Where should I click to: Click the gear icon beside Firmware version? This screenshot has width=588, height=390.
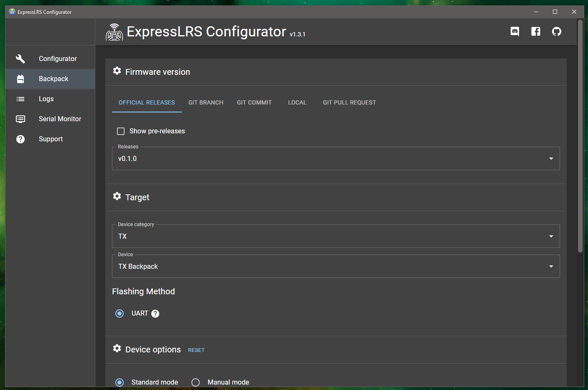[x=117, y=71]
